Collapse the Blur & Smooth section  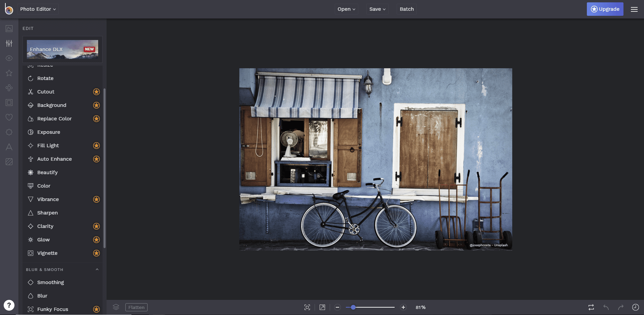click(97, 269)
